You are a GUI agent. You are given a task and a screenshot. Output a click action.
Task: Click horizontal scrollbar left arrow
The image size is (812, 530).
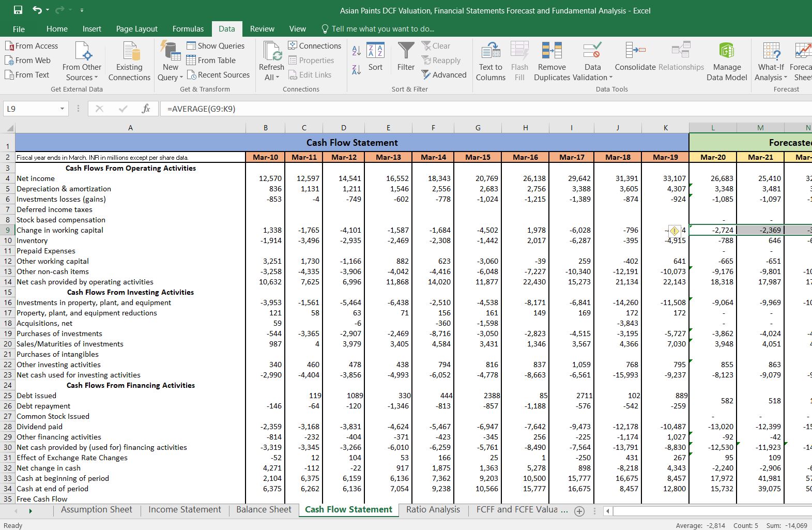tap(608, 511)
